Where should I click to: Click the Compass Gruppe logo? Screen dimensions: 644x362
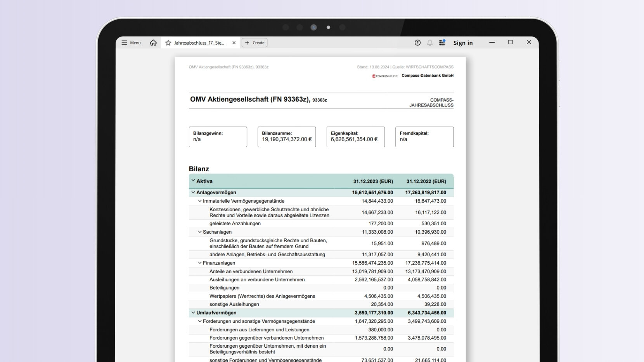pos(385,76)
